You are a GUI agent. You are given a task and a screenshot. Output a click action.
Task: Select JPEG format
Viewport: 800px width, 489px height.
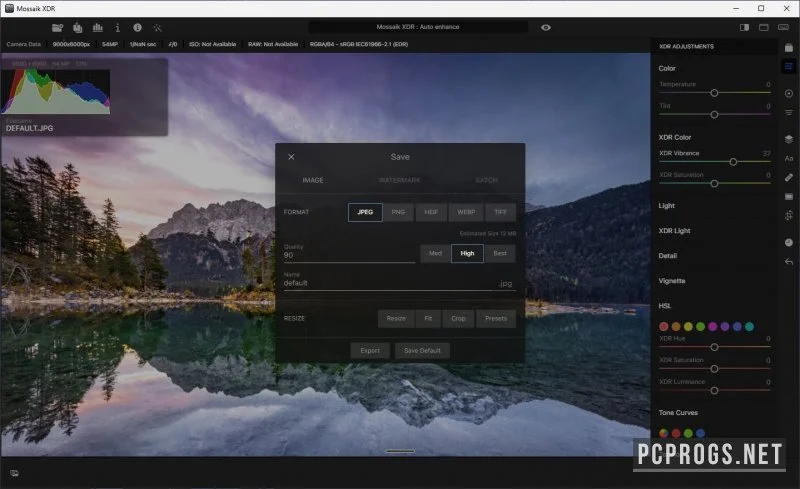pyautogui.click(x=365, y=212)
